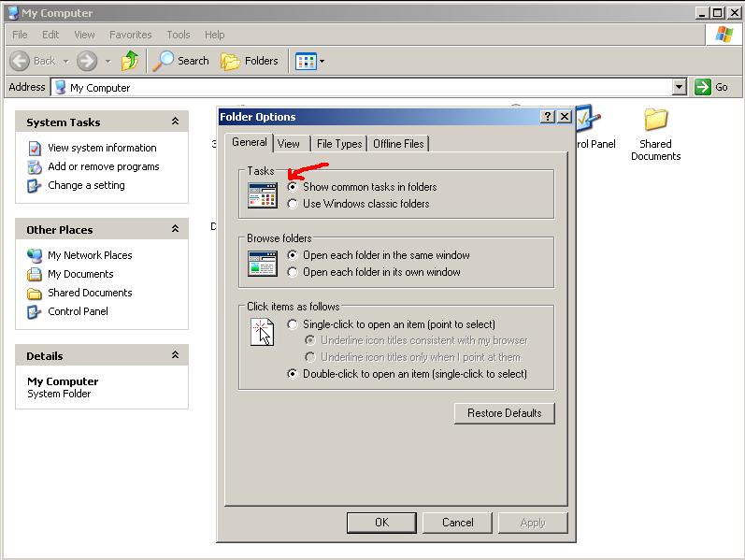The width and height of the screenshot is (745, 560).
Task: Click the My Computer title bar icon
Action: (13, 13)
